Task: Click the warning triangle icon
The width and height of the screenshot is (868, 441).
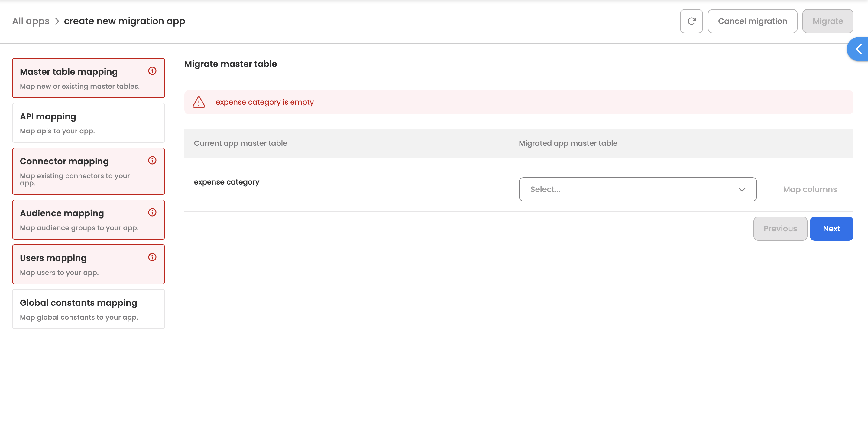Action: 199,102
